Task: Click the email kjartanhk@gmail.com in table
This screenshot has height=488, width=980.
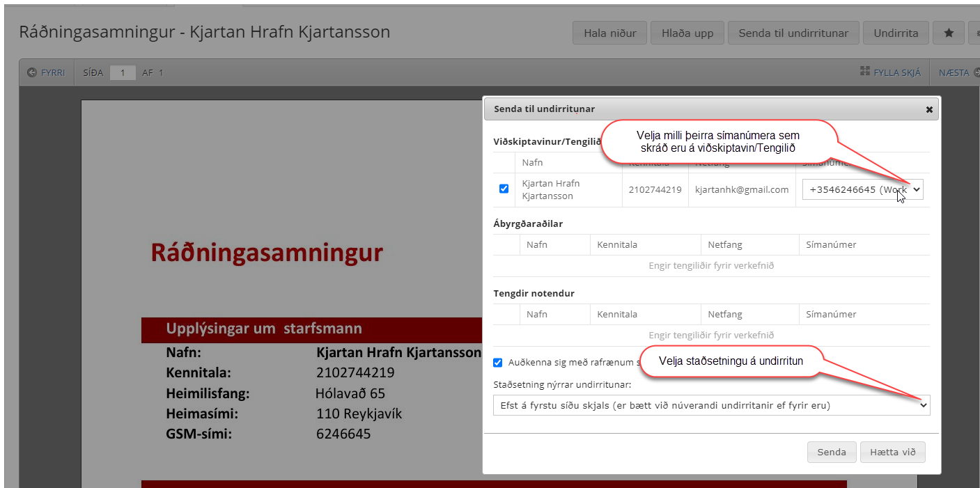Action: click(741, 189)
